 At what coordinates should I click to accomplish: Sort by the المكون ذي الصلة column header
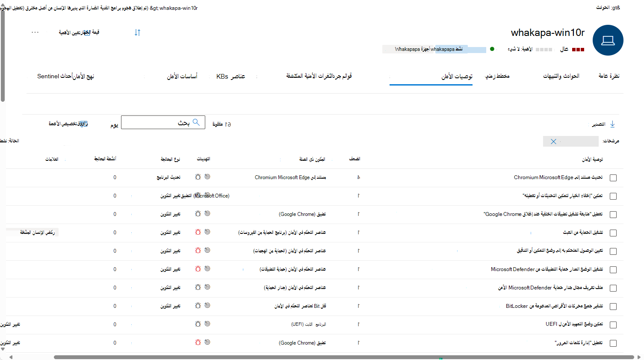(x=312, y=159)
